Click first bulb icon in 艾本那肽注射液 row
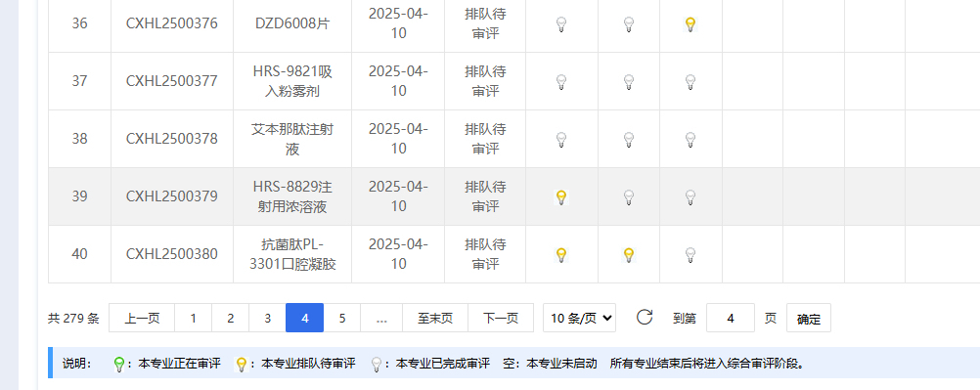The width and height of the screenshot is (980, 390). [x=561, y=140]
